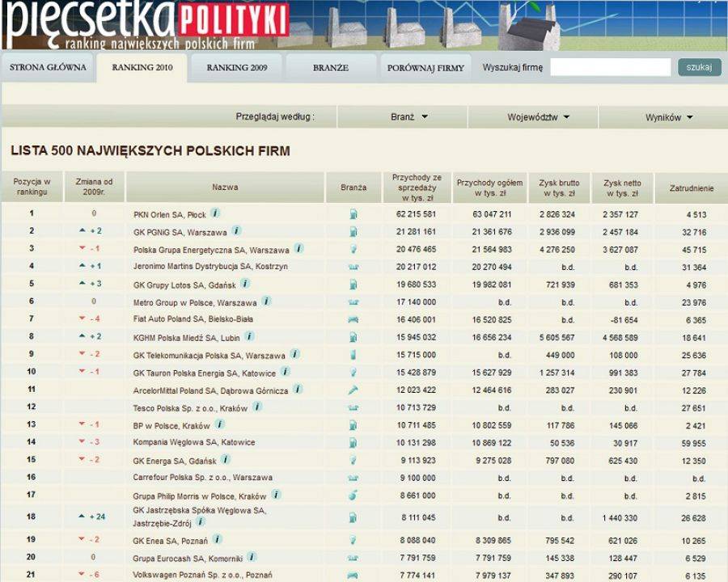
Task: Click negative net profit -81 654
Action: click(623, 320)
